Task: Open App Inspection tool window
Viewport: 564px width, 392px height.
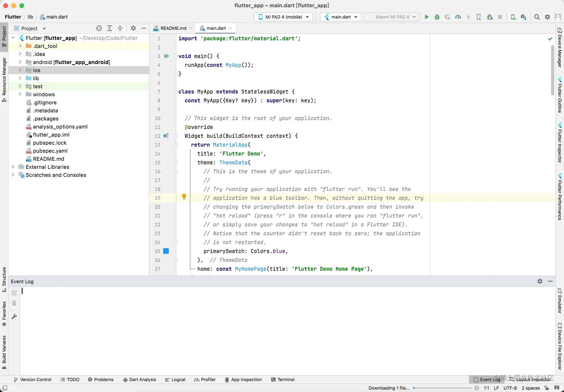Action: pos(243,379)
